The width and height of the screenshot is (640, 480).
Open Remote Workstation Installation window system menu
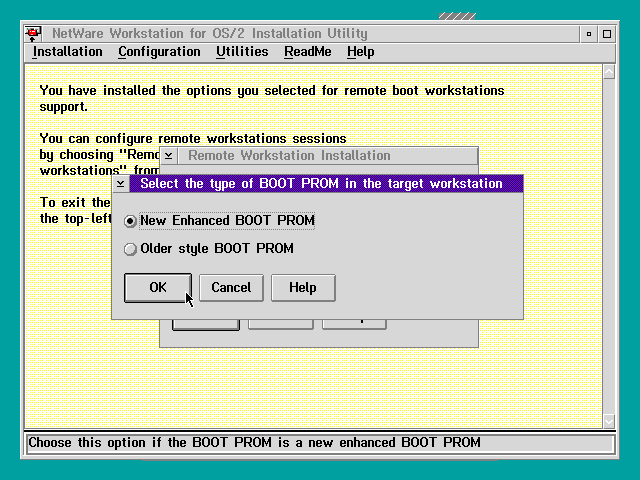click(169, 156)
